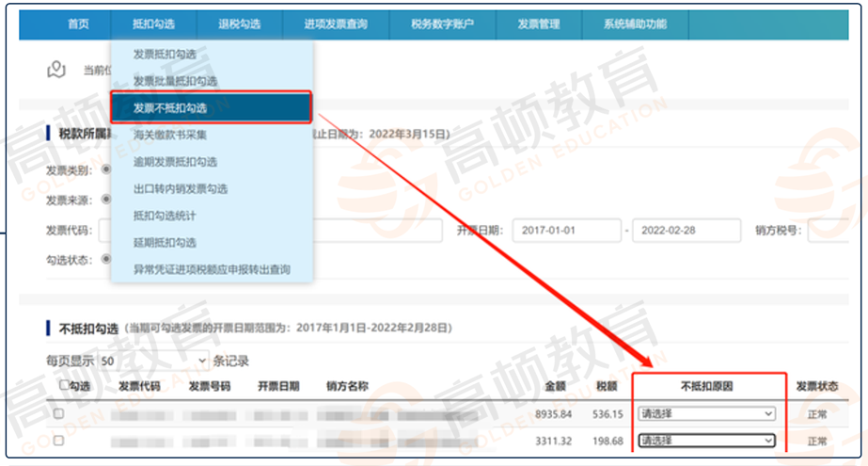Open the 系统辅助功能 top menu
The image size is (868, 466).
(x=635, y=24)
